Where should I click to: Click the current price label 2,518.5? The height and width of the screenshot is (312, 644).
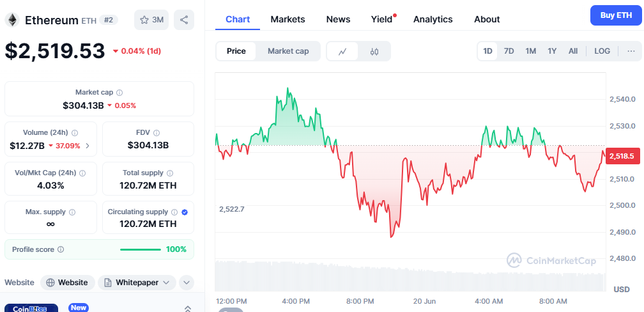click(x=622, y=156)
